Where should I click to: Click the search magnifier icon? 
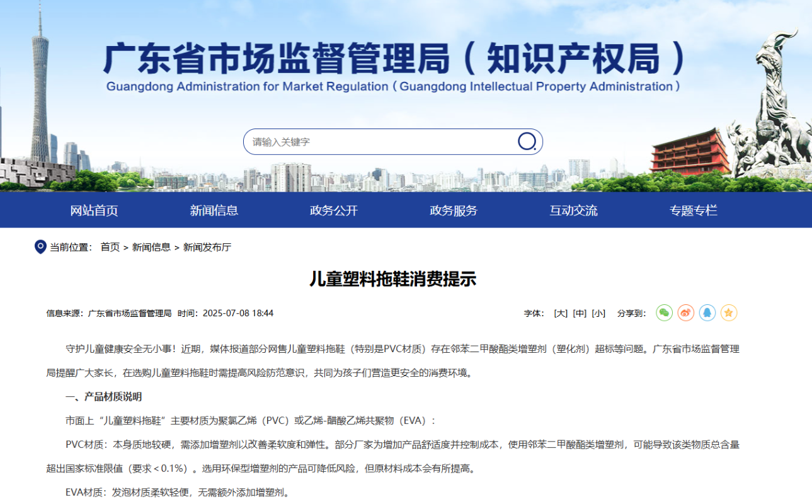point(527,141)
